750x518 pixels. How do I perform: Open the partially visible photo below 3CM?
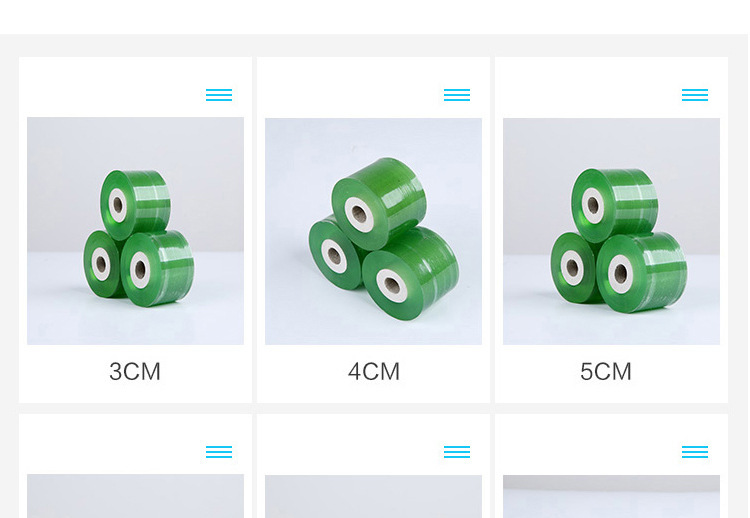click(x=135, y=496)
